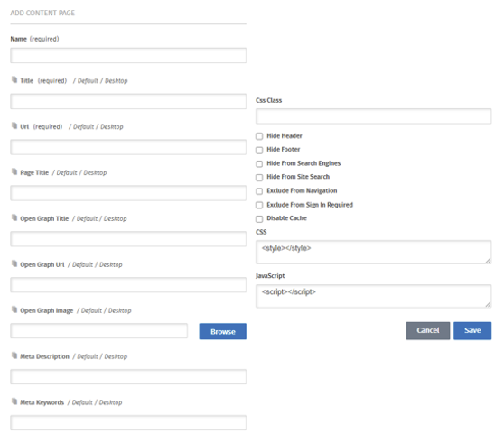Viewport: 504px width, 443px height.
Task: Click the page icon beside Open Graph Image
Action: pos(14,309)
